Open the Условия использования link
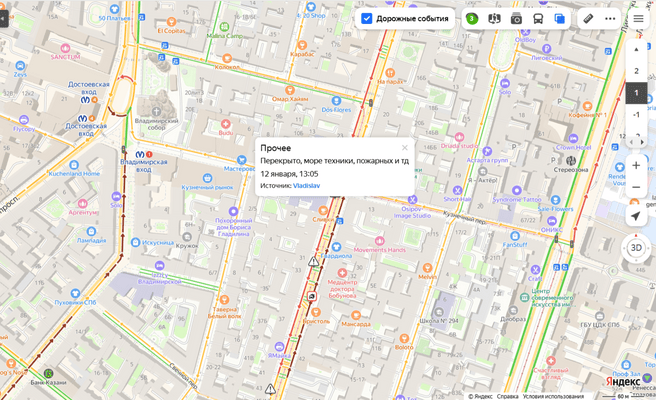The width and height of the screenshot is (656, 400). 553,396
